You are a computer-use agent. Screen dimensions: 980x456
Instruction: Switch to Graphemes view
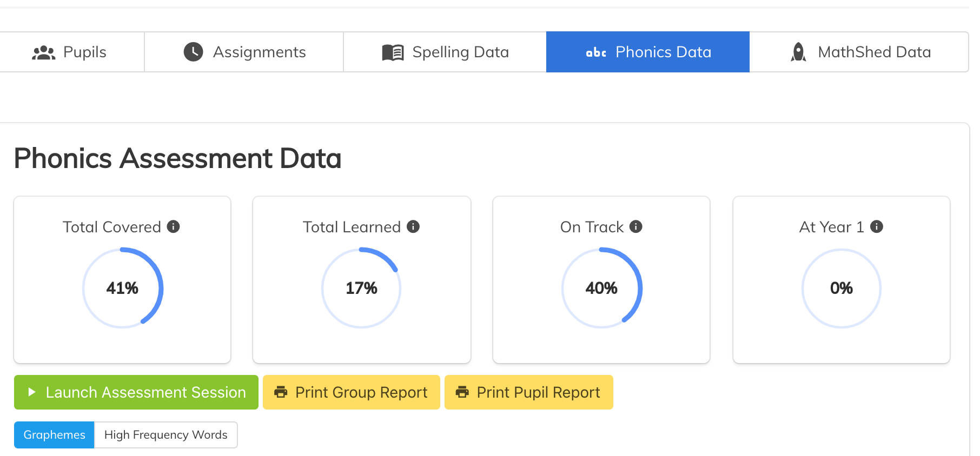click(54, 435)
